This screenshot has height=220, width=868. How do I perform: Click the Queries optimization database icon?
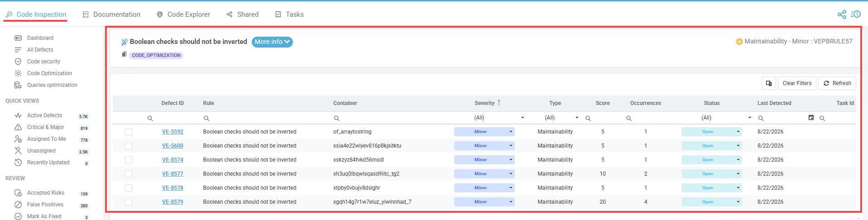[18, 85]
